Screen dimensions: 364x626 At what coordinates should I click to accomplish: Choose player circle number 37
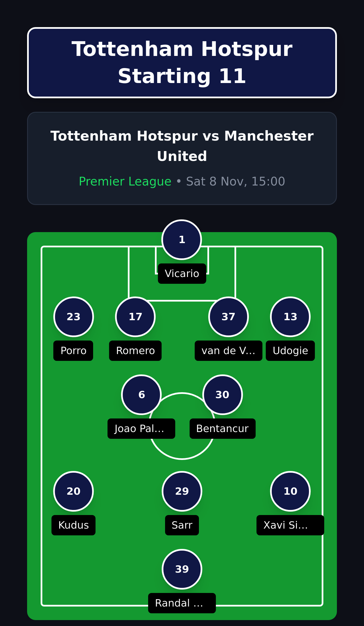pos(228,317)
